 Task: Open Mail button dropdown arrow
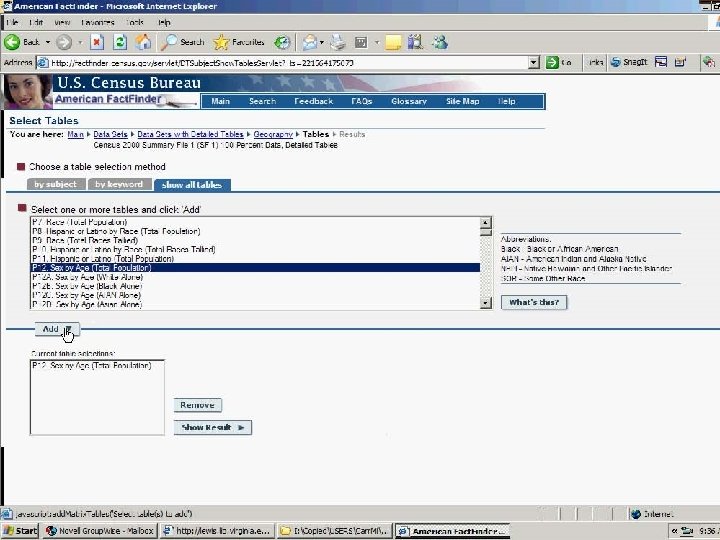tap(321, 42)
